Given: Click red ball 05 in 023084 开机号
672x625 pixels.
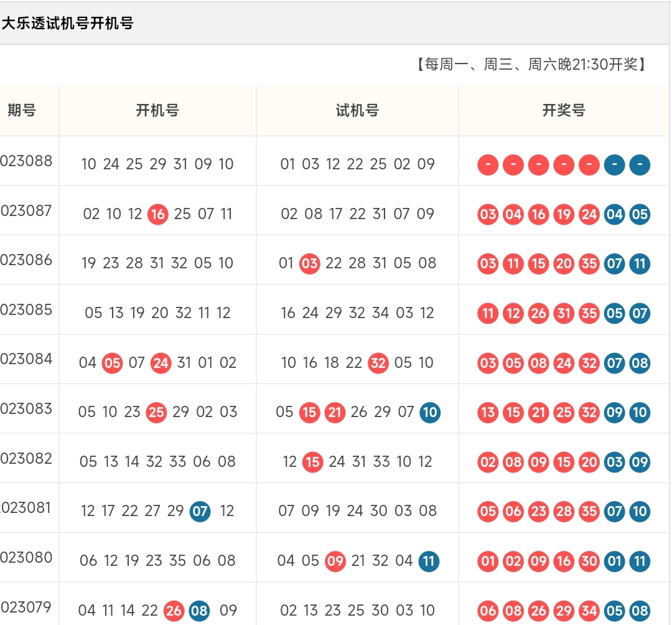Looking at the screenshot, I should tap(112, 363).
